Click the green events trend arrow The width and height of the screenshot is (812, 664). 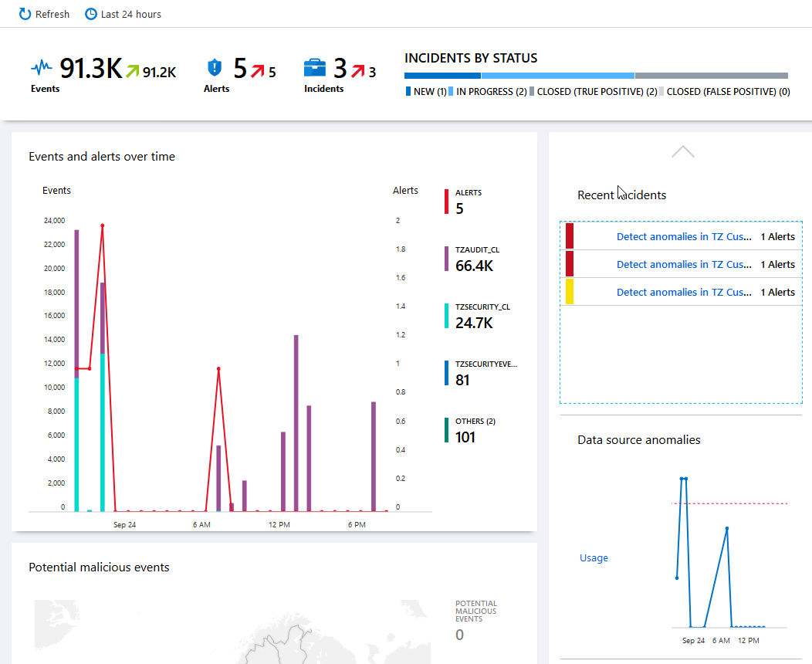click(x=132, y=72)
